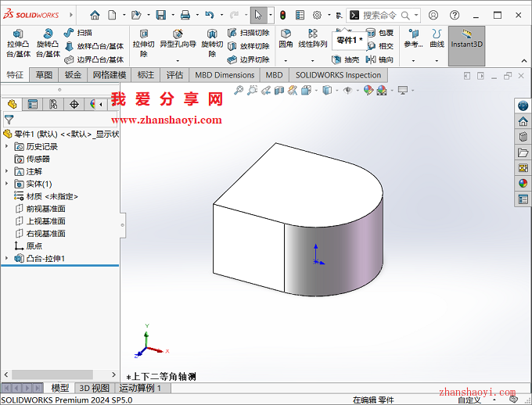The width and height of the screenshot is (532, 405).
Task: Expand the 凸台-拉伸1 feature node
Action: 8,258
